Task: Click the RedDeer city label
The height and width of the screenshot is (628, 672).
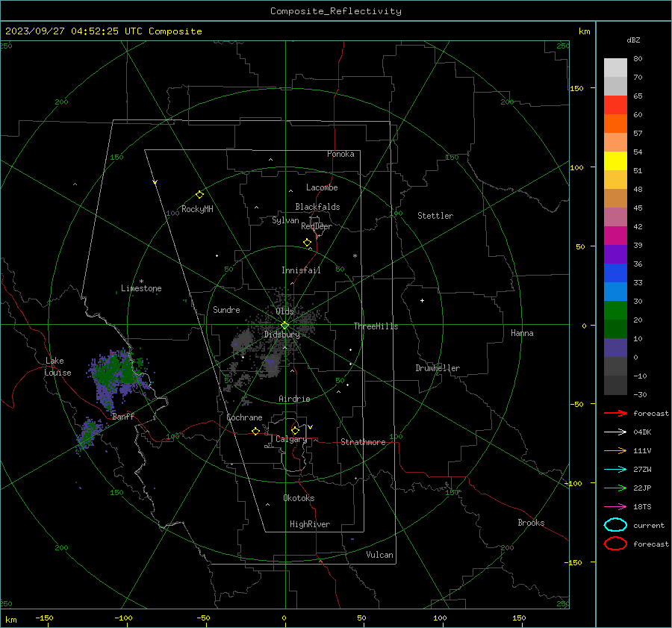Action: click(x=317, y=226)
